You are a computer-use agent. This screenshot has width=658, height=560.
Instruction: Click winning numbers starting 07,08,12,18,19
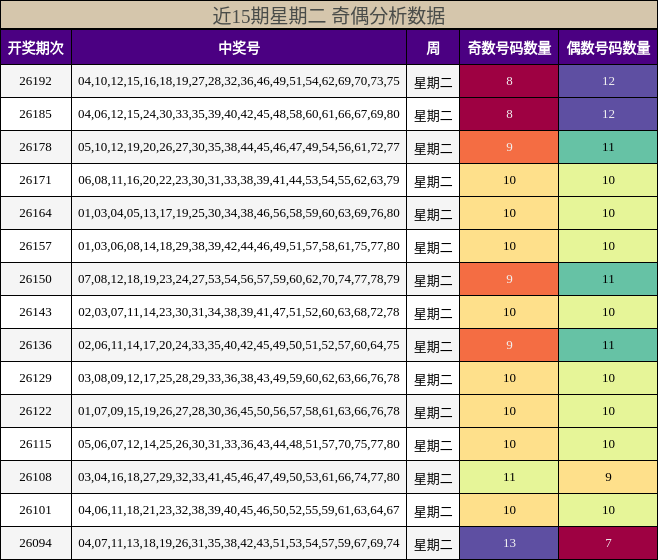[x=239, y=279]
